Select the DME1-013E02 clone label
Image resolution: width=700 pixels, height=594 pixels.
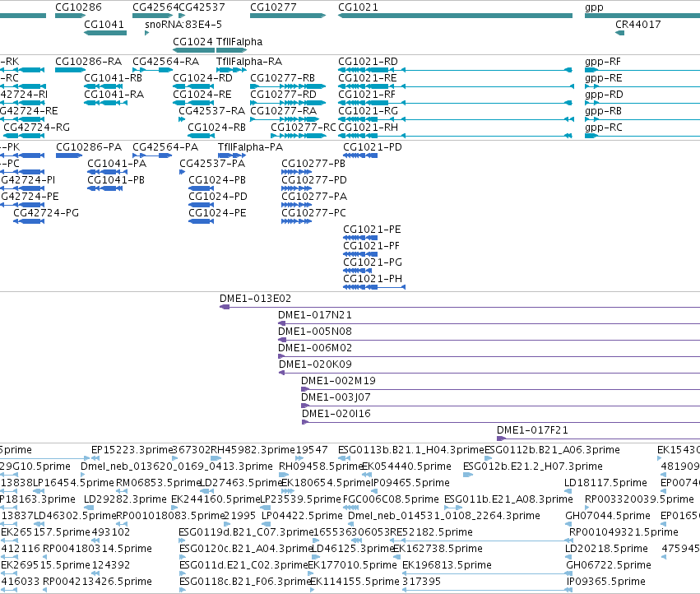coord(255,299)
